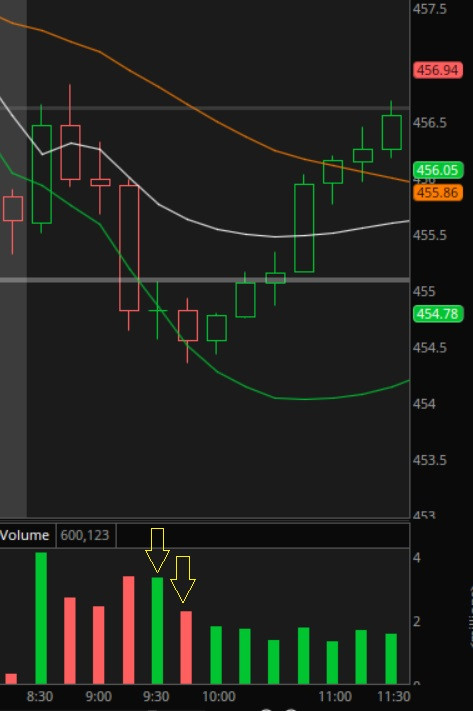The height and width of the screenshot is (711, 473).
Task: Select the long red candle before 9:30
Action: point(129,248)
